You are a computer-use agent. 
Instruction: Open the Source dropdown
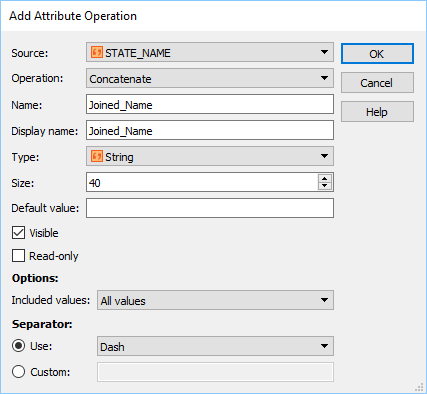[x=210, y=52]
